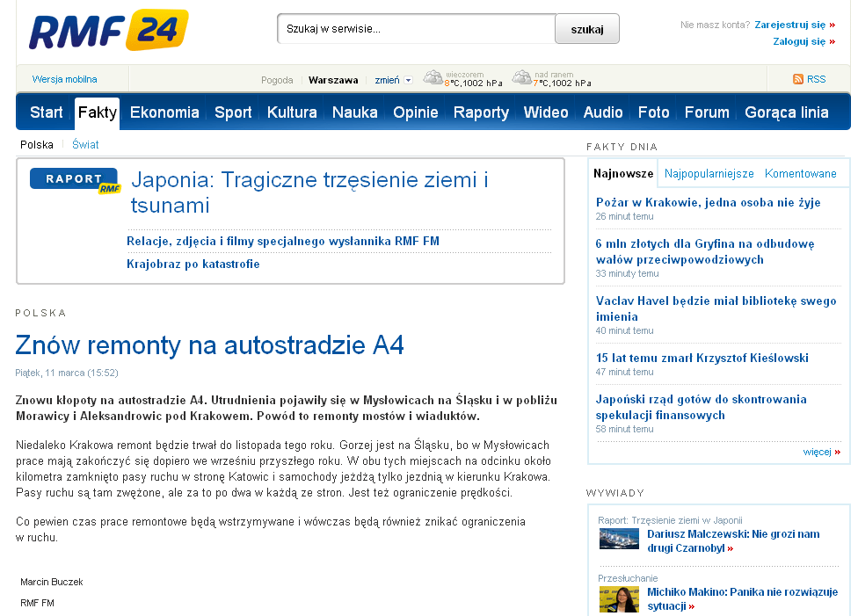
Task: Click the 'Zaloguj się' link
Action: coord(798,41)
